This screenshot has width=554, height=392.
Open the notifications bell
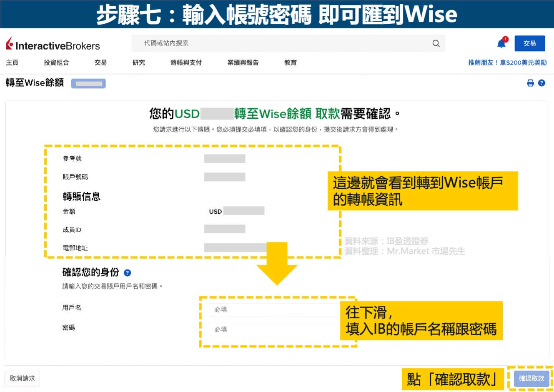click(501, 43)
